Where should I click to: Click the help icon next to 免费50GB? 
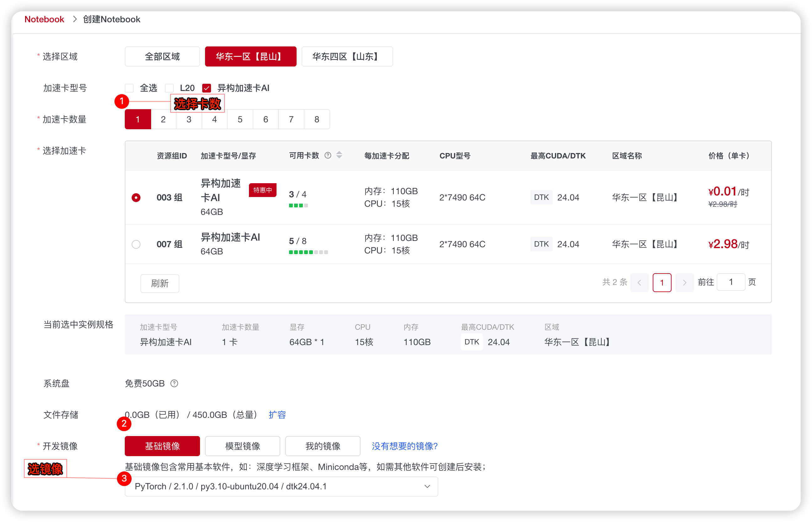tap(174, 383)
